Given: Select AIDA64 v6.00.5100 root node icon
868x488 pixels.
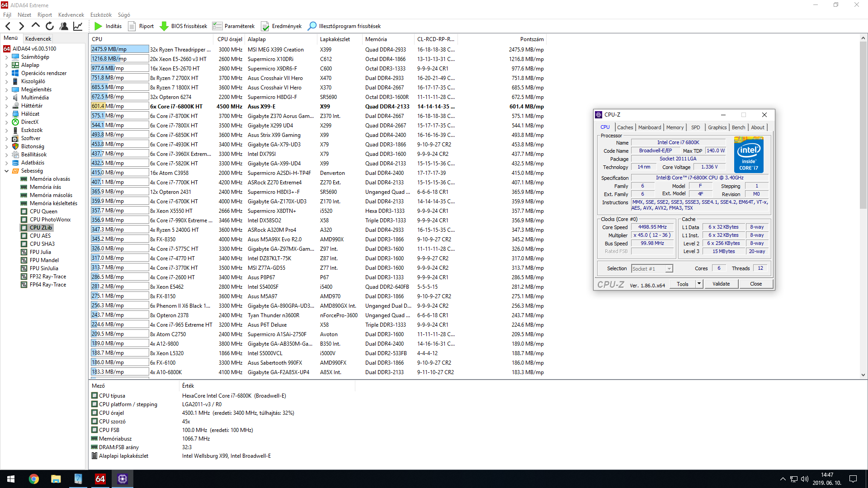Looking at the screenshot, I should (x=7, y=49).
